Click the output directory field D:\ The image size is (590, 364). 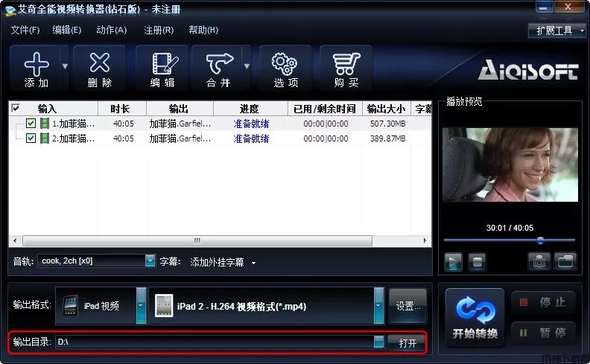click(x=215, y=342)
